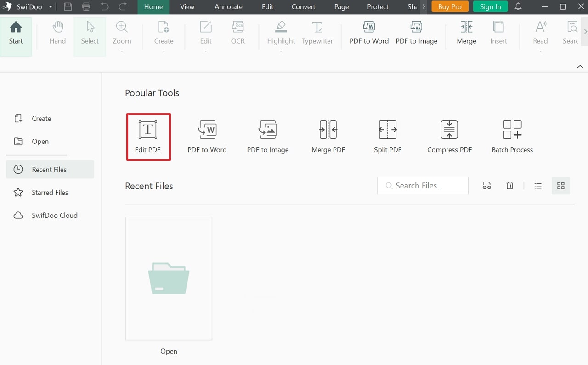Switch to the Page tab
The image size is (588, 365).
342,6
